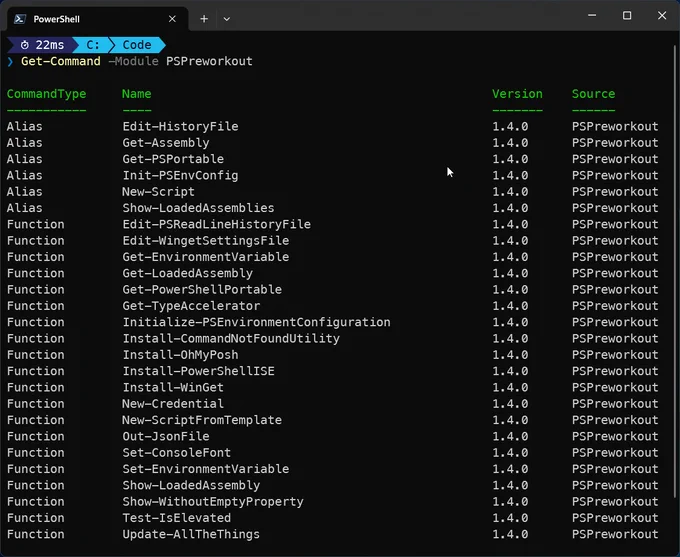Click the -Module parameter text

(x=133, y=61)
